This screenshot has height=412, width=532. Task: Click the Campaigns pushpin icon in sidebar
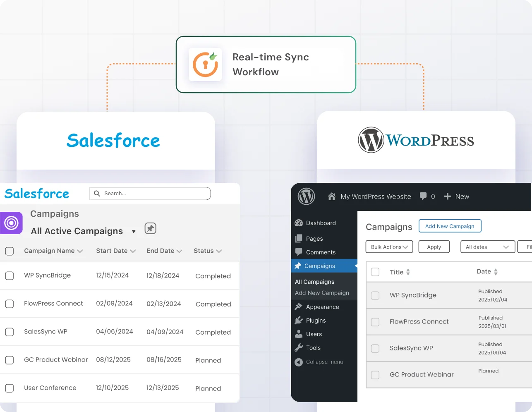[298, 266]
